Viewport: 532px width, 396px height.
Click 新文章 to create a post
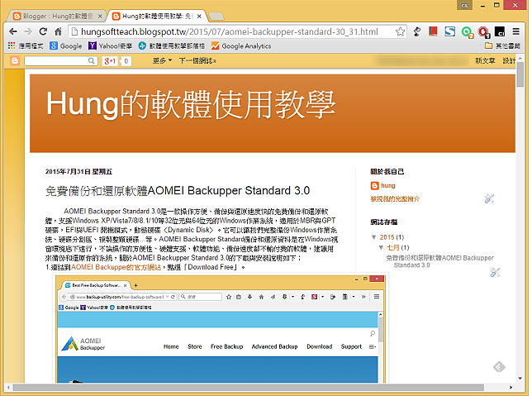[x=485, y=61]
